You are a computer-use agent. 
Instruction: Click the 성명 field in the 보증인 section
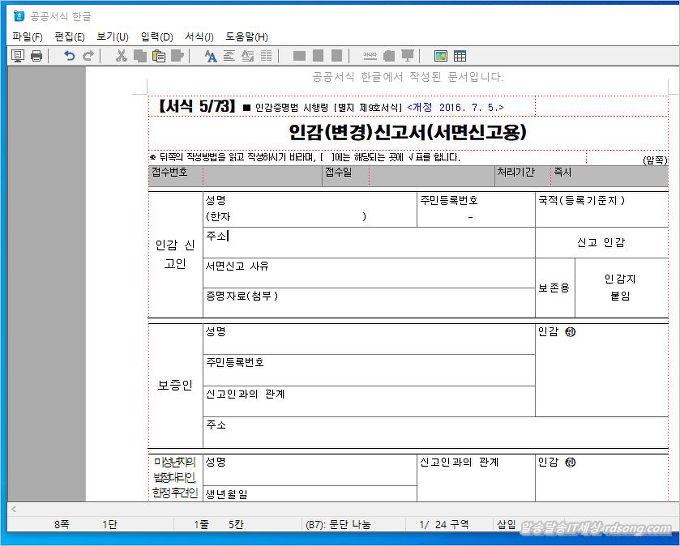coord(370,337)
